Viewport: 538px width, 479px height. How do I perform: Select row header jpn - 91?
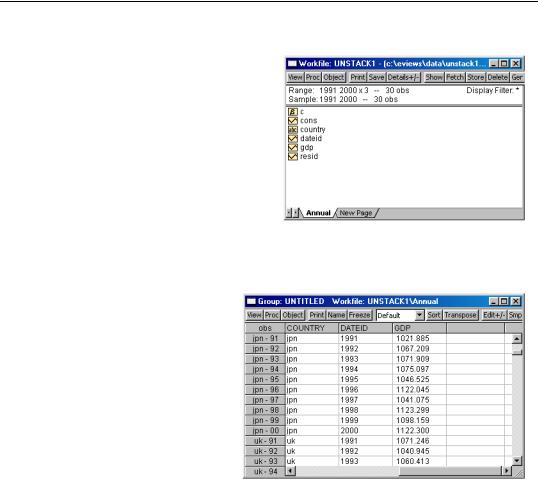click(x=265, y=339)
